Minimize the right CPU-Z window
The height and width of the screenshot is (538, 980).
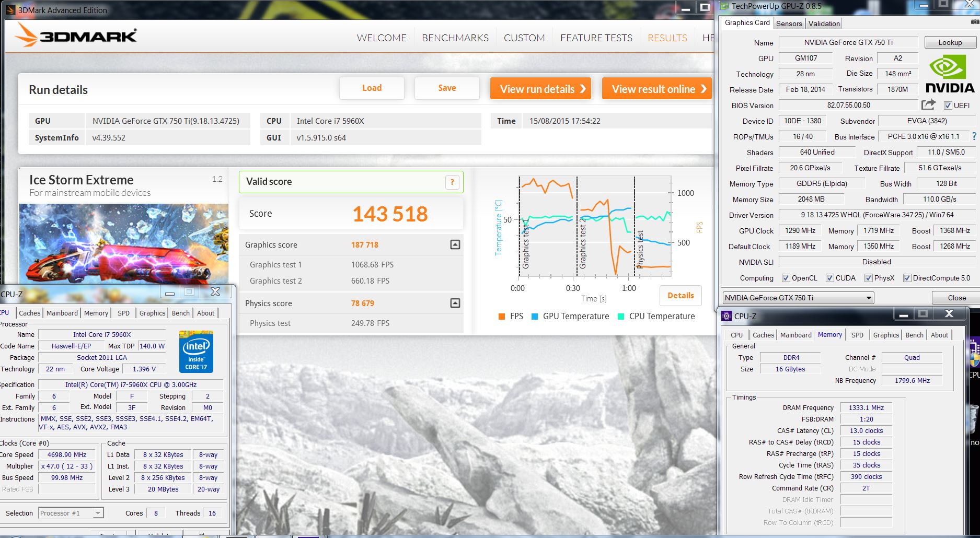tap(903, 314)
